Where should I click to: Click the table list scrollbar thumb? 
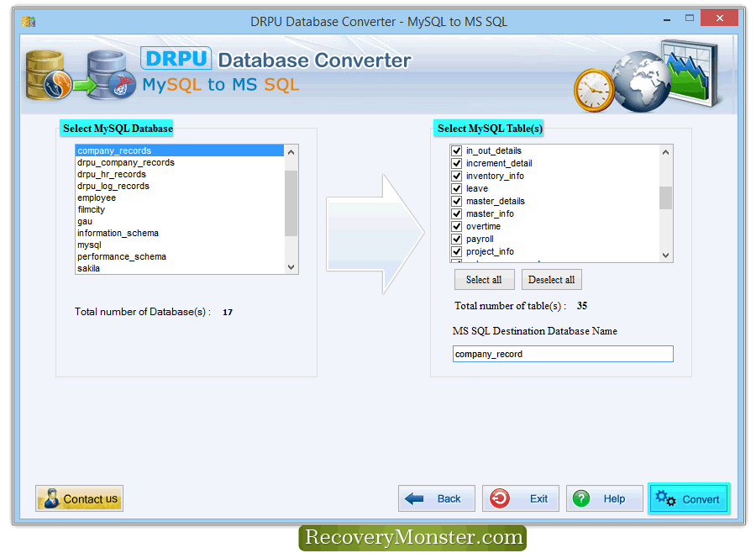pyautogui.click(x=666, y=197)
